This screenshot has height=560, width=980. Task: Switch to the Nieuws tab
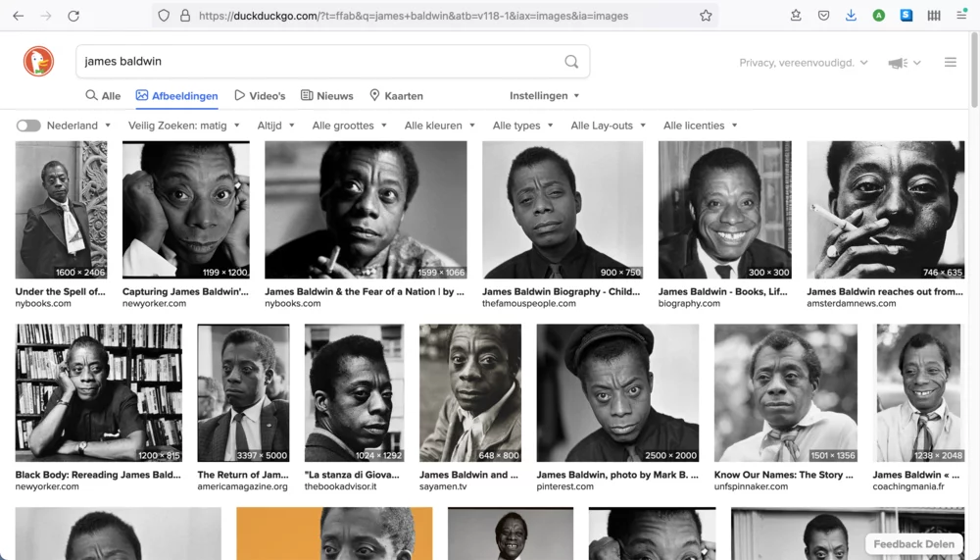click(x=326, y=96)
